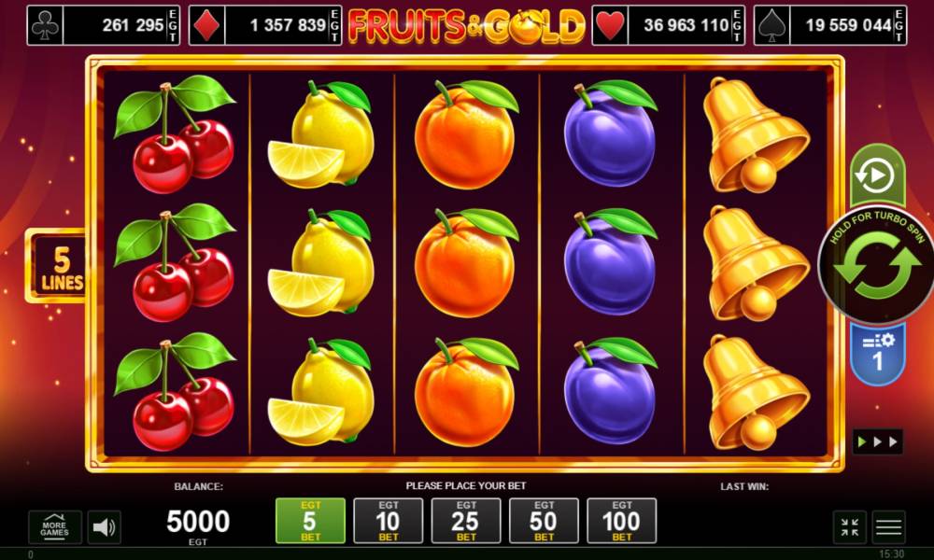Screen dimensions: 934x560
Task: Click the Fruits & Gold logo
Action: [466, 25]
